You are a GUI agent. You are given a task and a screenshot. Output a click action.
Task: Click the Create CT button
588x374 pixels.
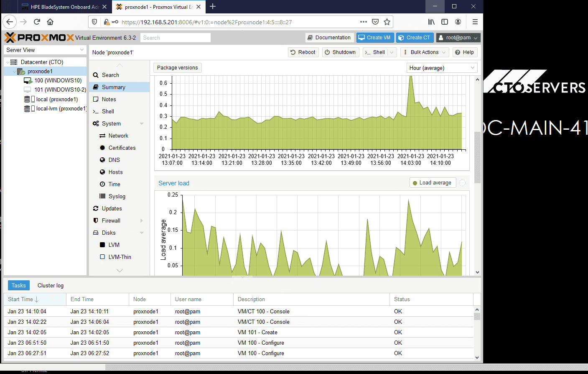coord(415,38)
